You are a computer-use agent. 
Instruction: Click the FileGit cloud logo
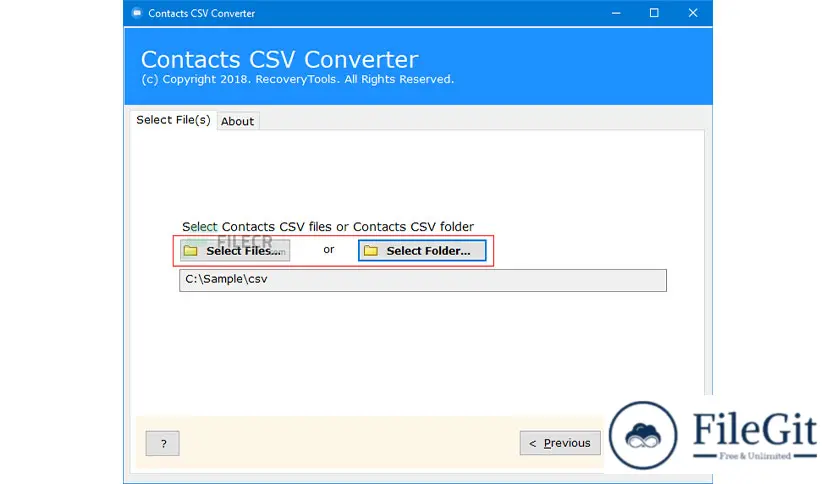(644, 435)
